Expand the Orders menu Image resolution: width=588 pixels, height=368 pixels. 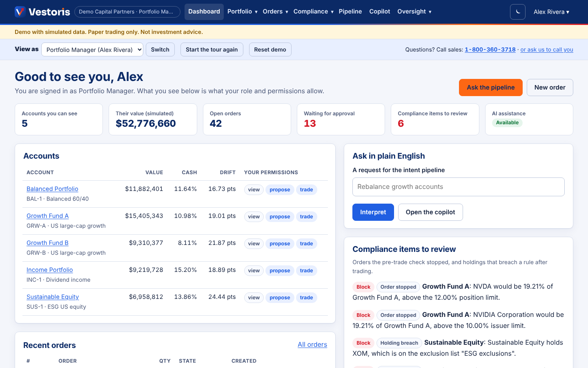[276, 11]
